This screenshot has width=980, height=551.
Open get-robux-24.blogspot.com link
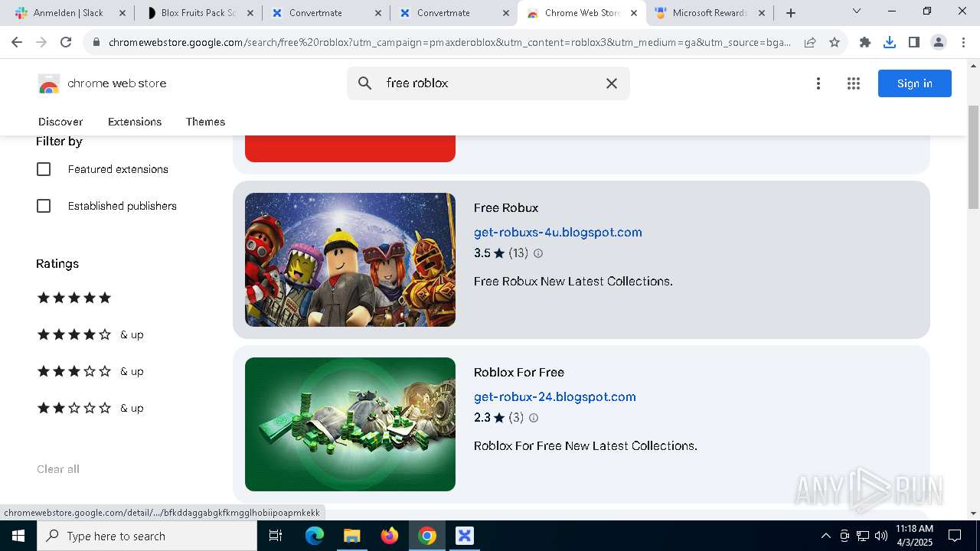[x=555, y=396]
